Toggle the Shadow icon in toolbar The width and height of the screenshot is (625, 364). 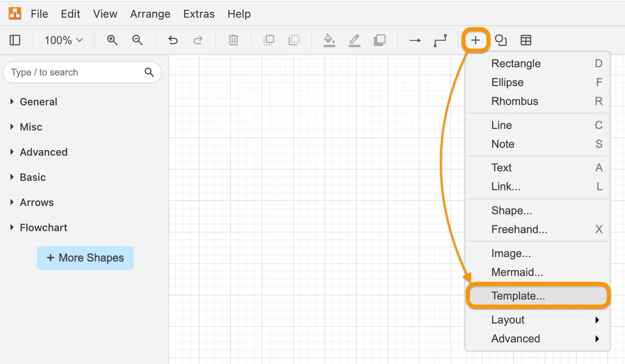coord(379,40)
